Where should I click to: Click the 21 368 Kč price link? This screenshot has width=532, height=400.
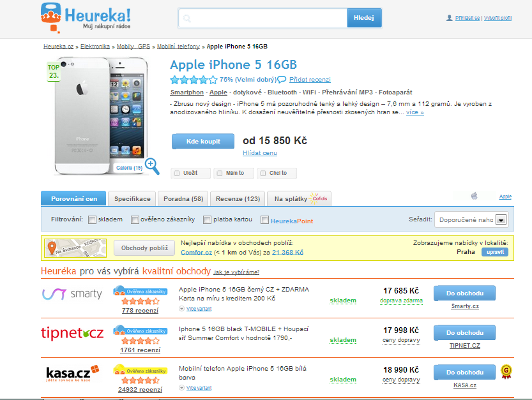click(x=287, y=252)
